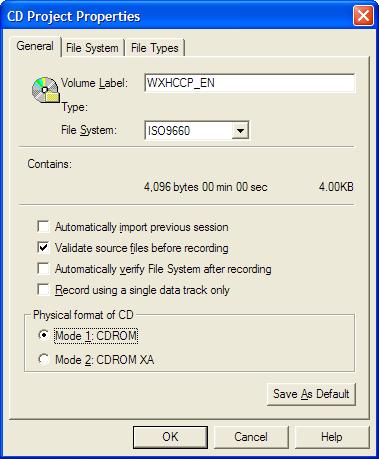This screenshot has height=459, width=379.
Task: Open the File System tab
Action: pos(92,48)
